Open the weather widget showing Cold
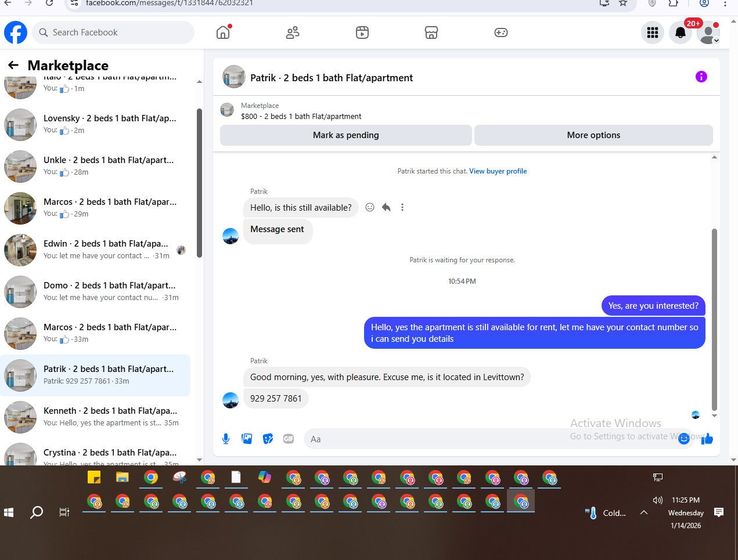The height and width of the screenshot is (560, 738). point(606,513)
